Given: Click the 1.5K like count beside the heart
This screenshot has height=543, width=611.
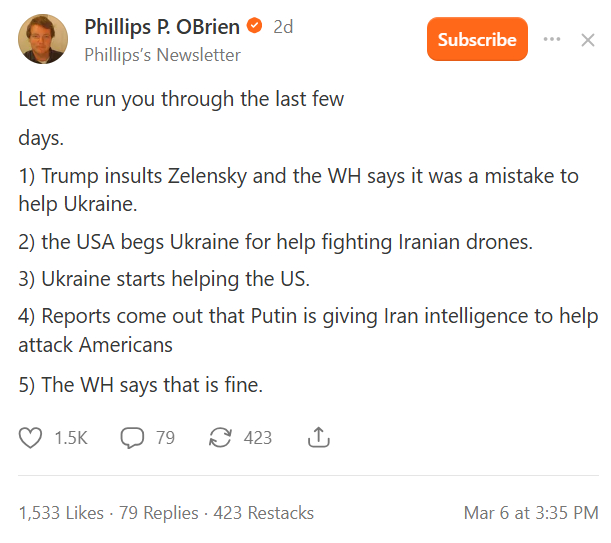Looking at the screenshot, I should 70,437.
